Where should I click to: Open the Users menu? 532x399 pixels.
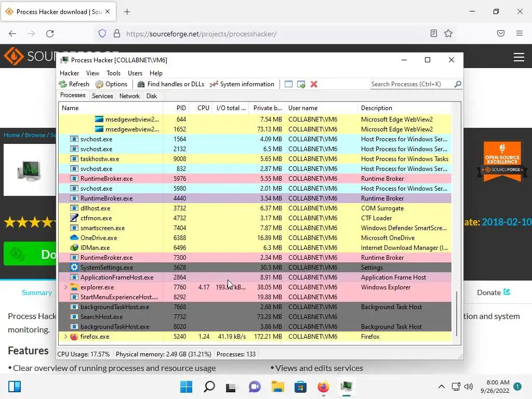pos(135,73)
